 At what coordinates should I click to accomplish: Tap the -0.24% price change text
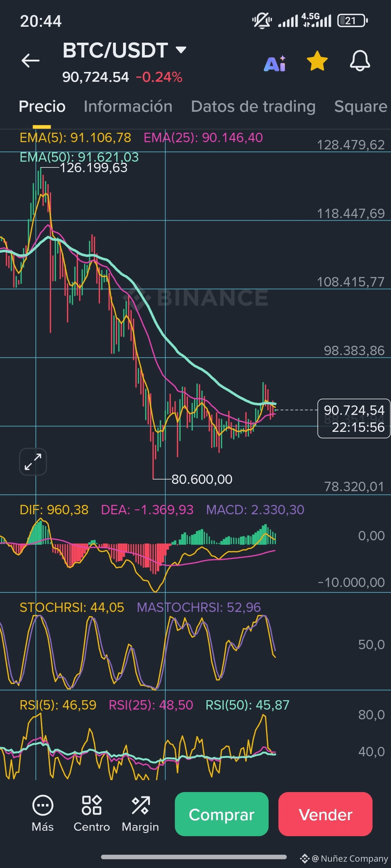[159, 77]
